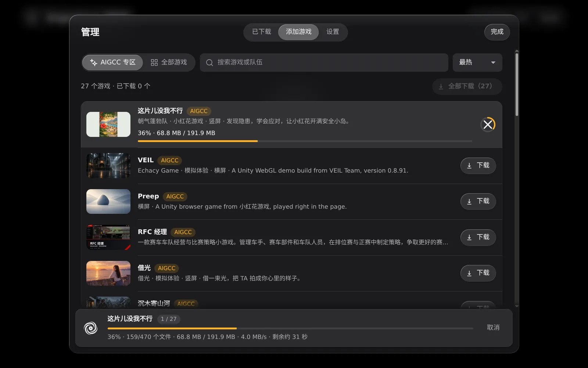Click the Preep game title

tap(148, 196)
